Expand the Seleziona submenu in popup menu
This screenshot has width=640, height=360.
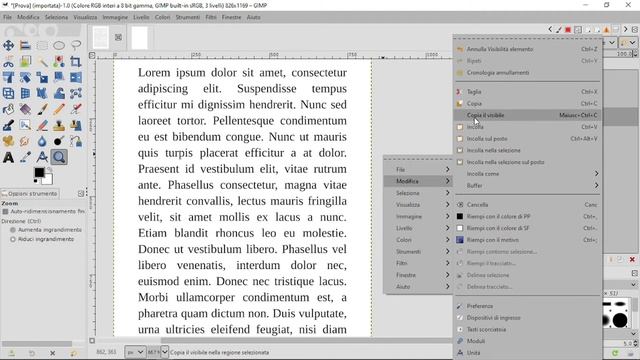point(418,193)
